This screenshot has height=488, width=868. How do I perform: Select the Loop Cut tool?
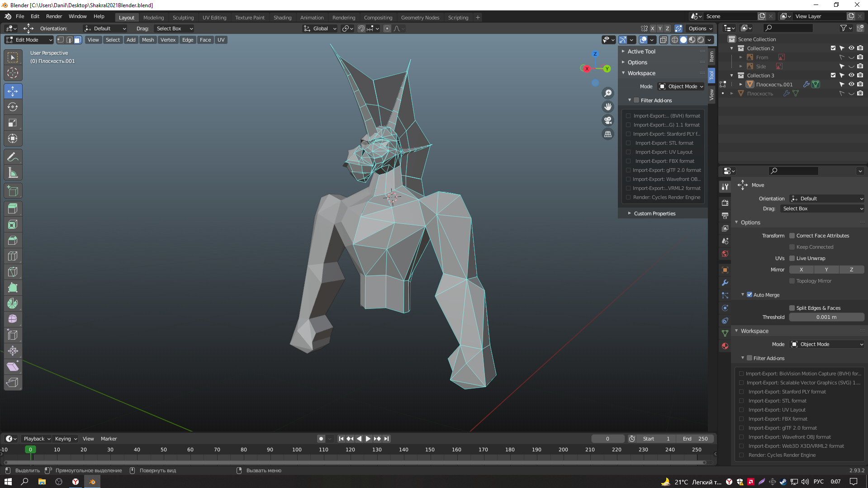[13, 256]
